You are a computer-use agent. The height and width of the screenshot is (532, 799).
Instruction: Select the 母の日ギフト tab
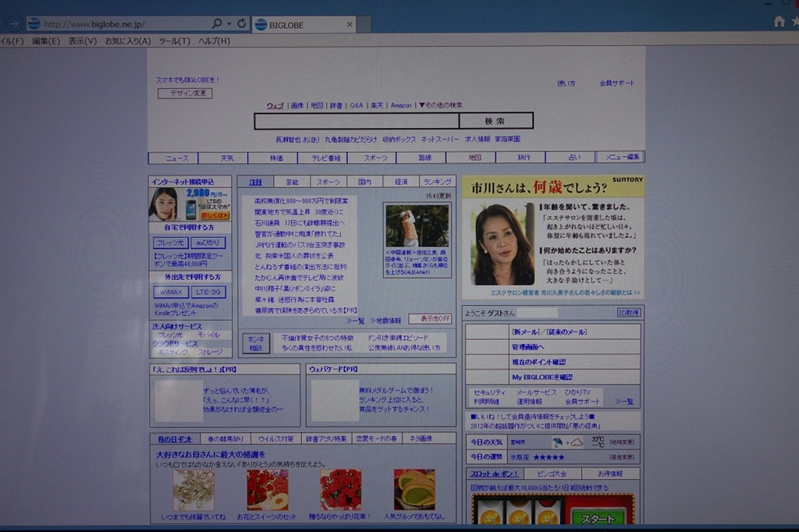coord(175,438)
